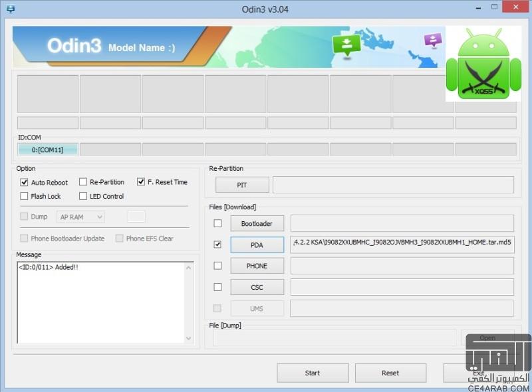Image resolution: width=532 pixels, height=392 pixels.
Task: Enable the Re-Partition checkbox
Action: click(x=83, y=181)
